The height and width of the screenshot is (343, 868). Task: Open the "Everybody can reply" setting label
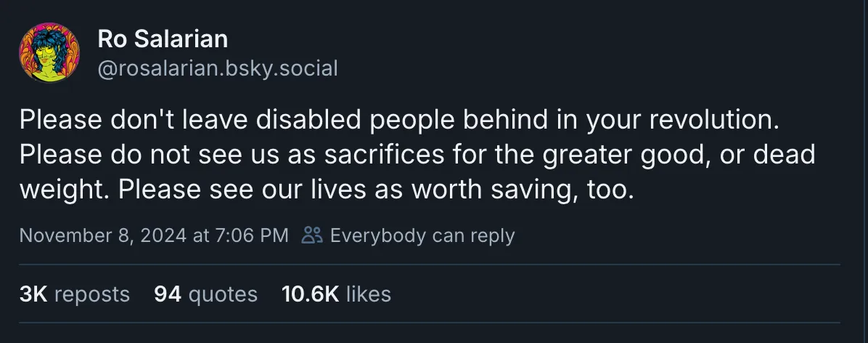(x=422, y=235)
